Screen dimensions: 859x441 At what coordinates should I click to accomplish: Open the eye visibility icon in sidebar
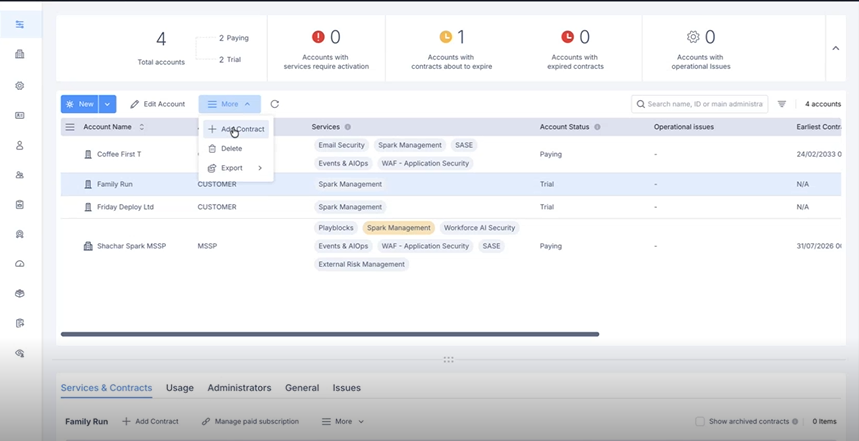click(20, 353)
